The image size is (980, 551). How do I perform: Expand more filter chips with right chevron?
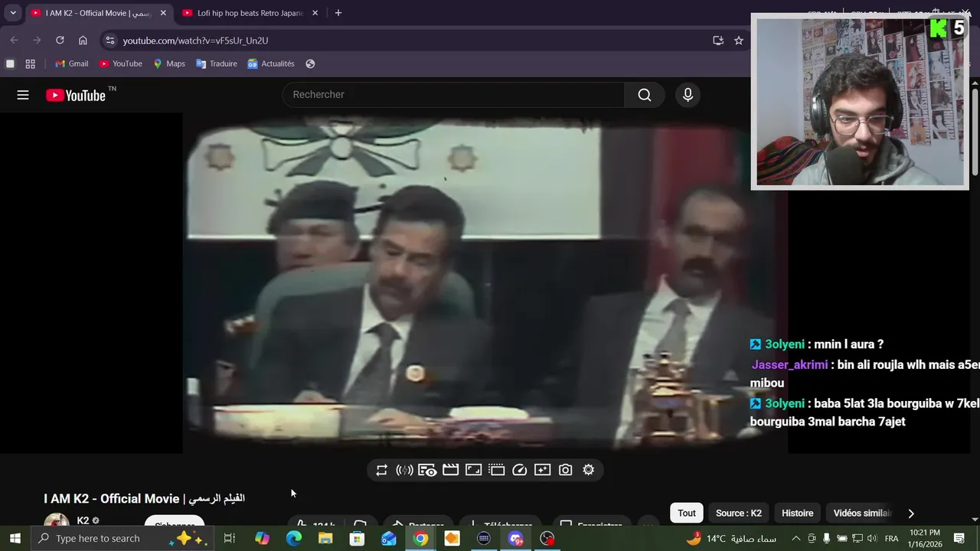point(910,514)
